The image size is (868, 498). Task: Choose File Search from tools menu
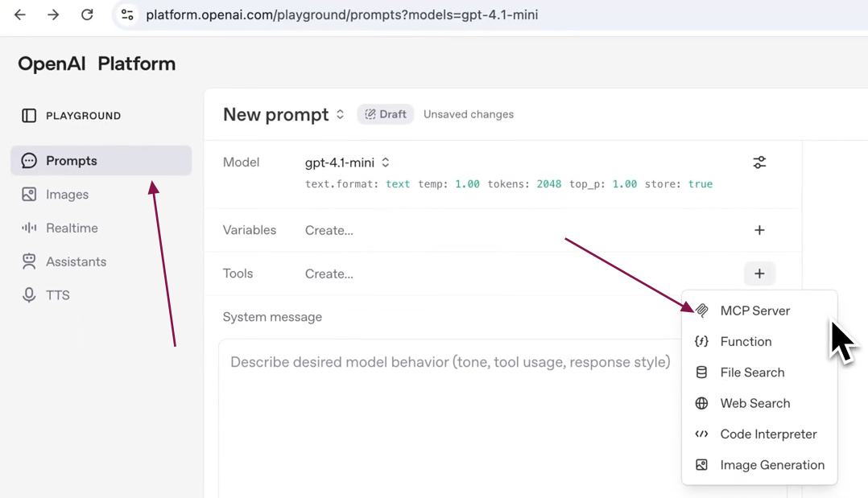pos(759,372)
